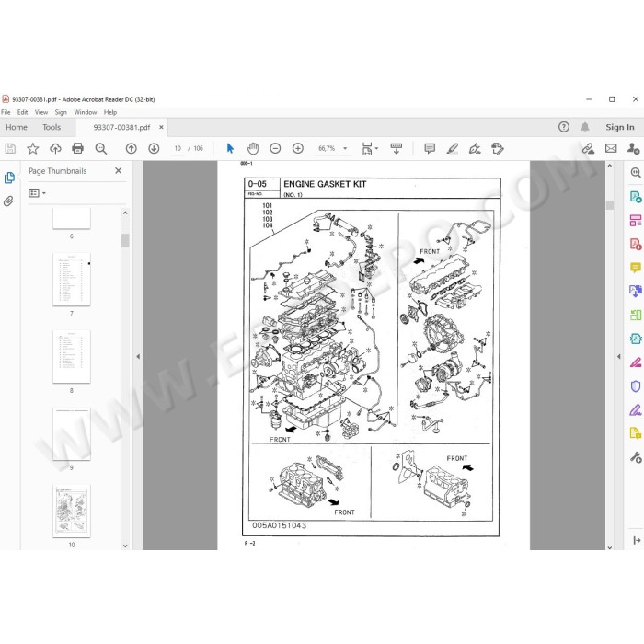644x644 pixels.
Task: Click the Sign In button
Action: point(620,127)
